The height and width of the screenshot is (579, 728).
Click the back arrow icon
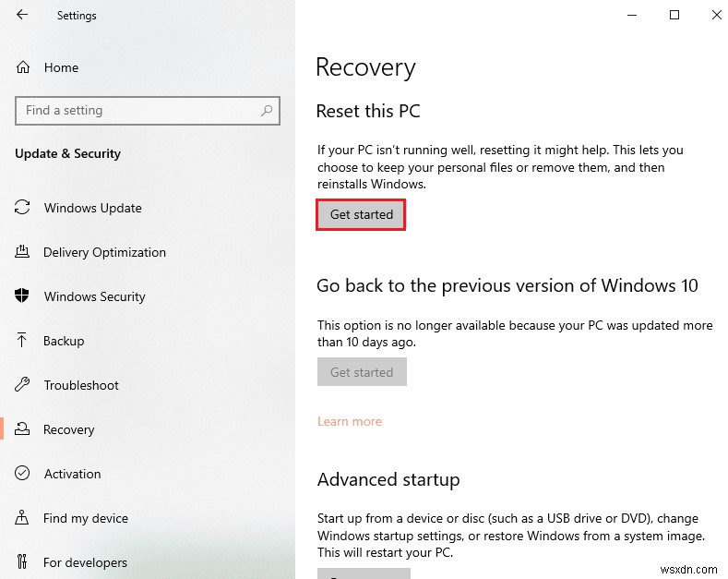(x=22, y=15)
